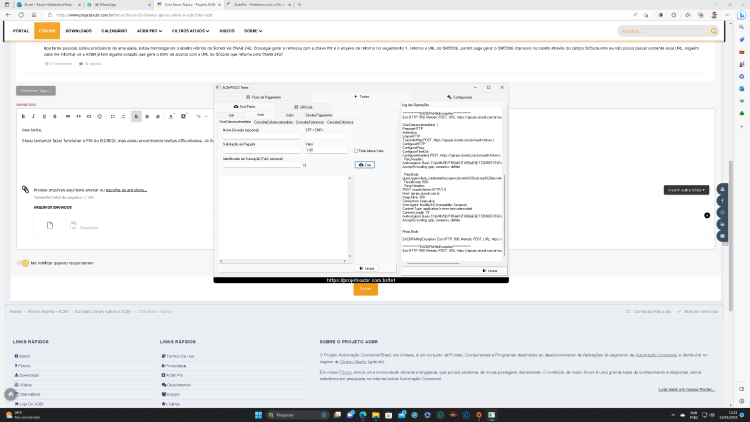Image resolution: width=750 pixels, height=422 pixels.
Task: Toggle italic in the editor toolbar
Action: point(33,116)
